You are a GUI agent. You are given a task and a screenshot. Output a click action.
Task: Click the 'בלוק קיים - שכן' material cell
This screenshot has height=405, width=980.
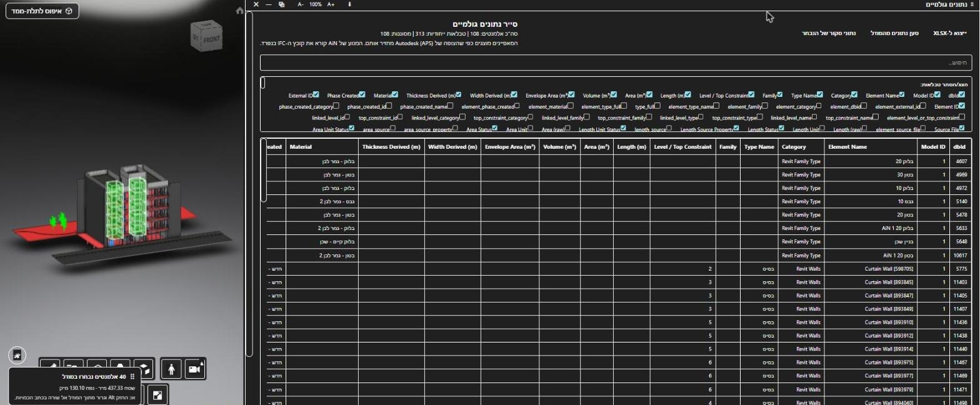tap(322, 242)
